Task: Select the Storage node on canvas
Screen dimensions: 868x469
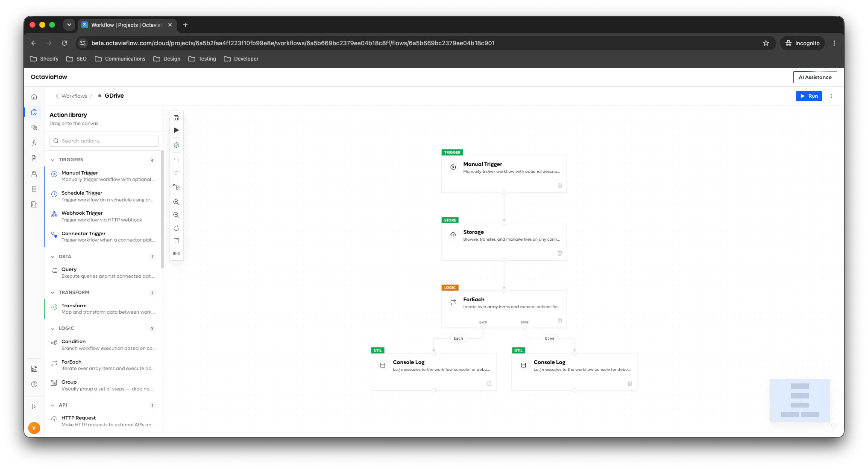Action: pyautogui.click(x=504, y=242)
